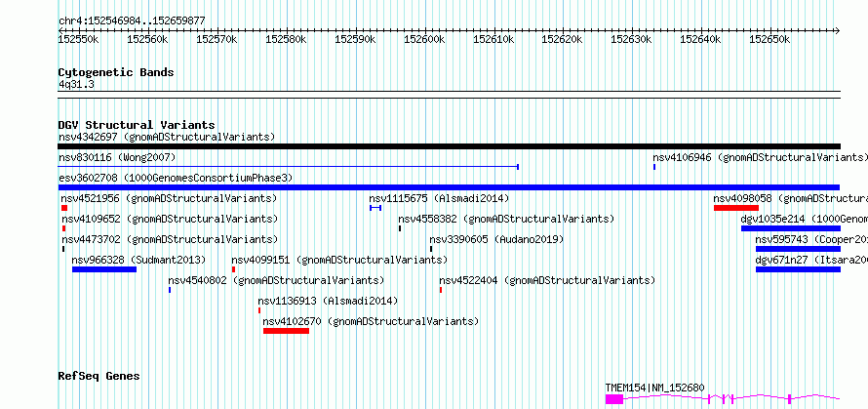Open the TMEM154|NM_152680 gene label
Image resolution: width=868 pixels, height=409 pixels.
click(654, 388)
